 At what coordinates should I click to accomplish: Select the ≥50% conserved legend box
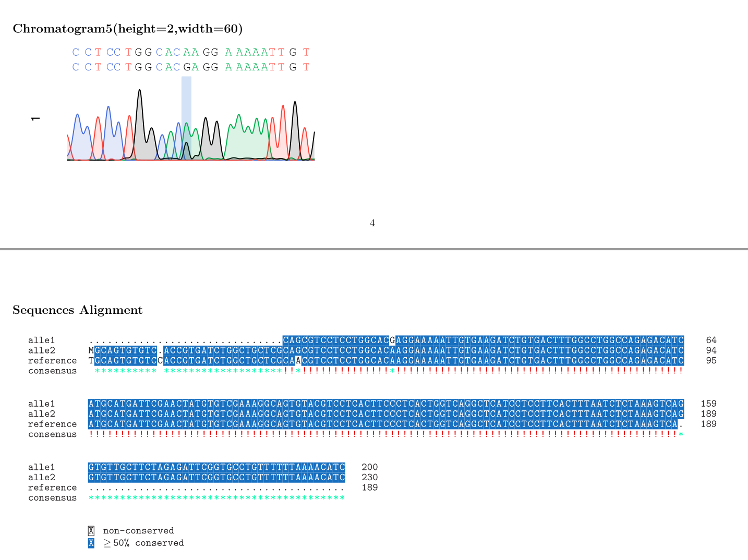tap(91, 543)
